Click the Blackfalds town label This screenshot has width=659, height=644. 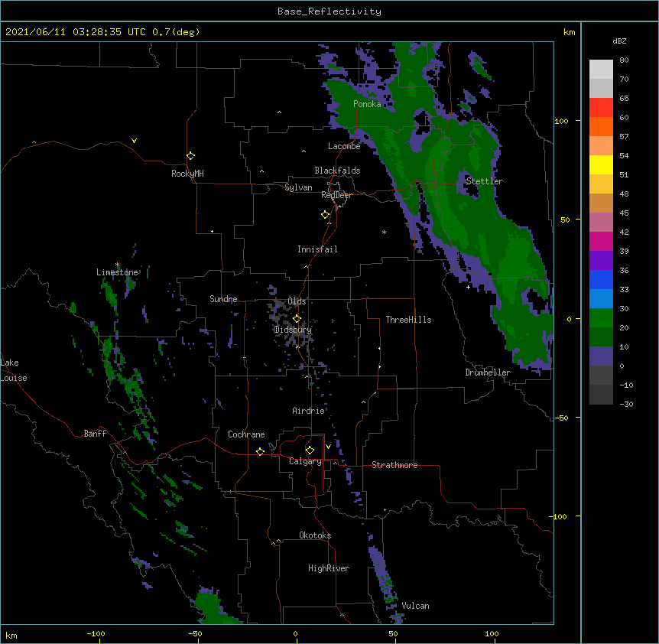337,171
